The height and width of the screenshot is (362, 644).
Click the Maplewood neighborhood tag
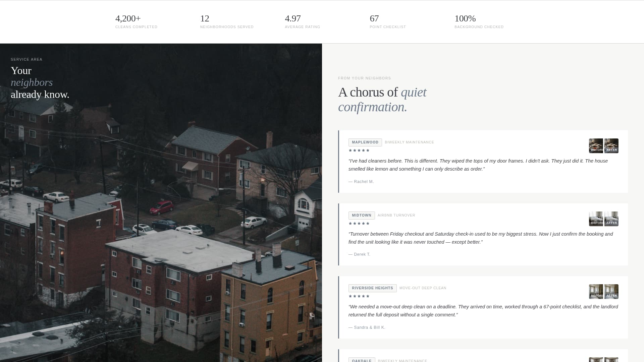click(365, 142)
